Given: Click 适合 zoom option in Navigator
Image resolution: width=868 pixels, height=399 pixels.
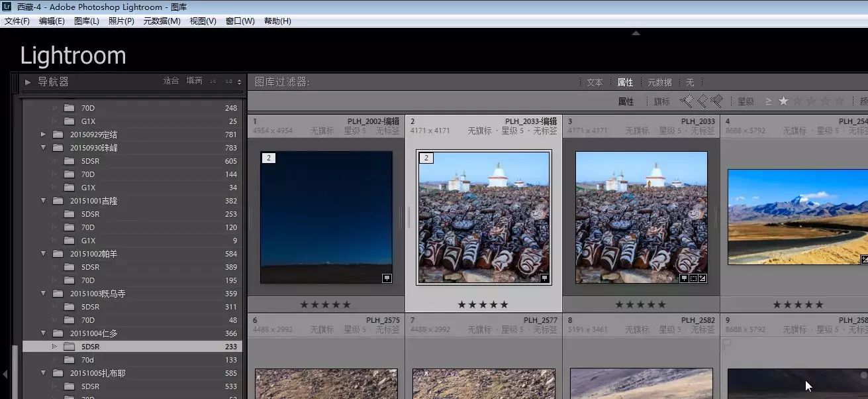Looking at the screenshot, I should (171, 81).
